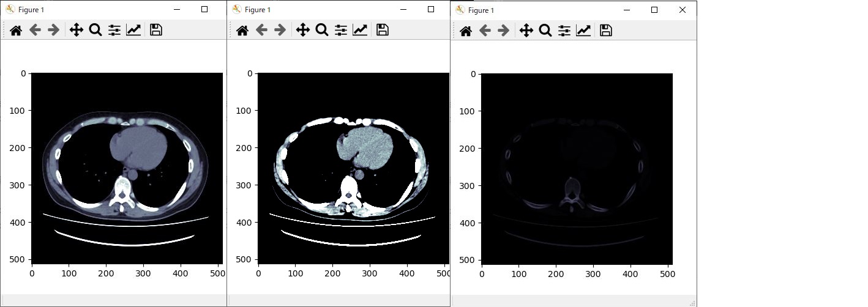Save figure using floppy icon, middle window
The image size is (868, 307).
(x=382, y=30)
